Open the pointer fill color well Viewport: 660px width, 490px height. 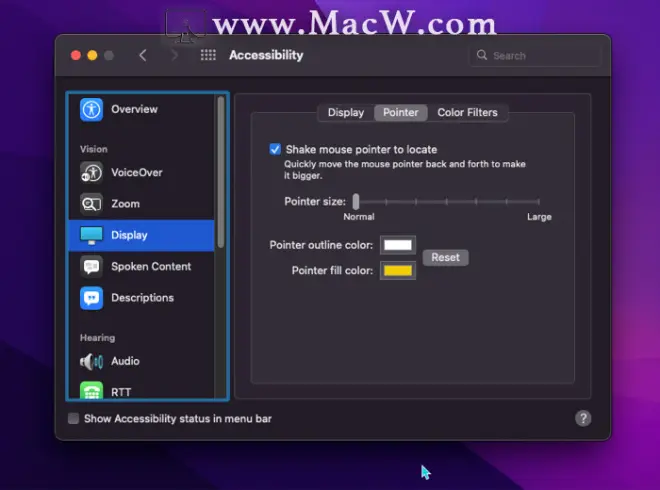click(398, 270)
